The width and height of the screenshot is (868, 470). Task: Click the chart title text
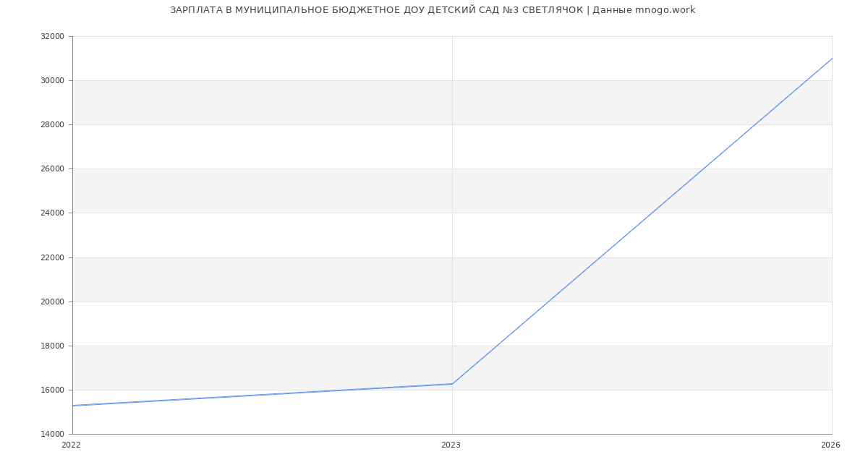coord(433,10)
